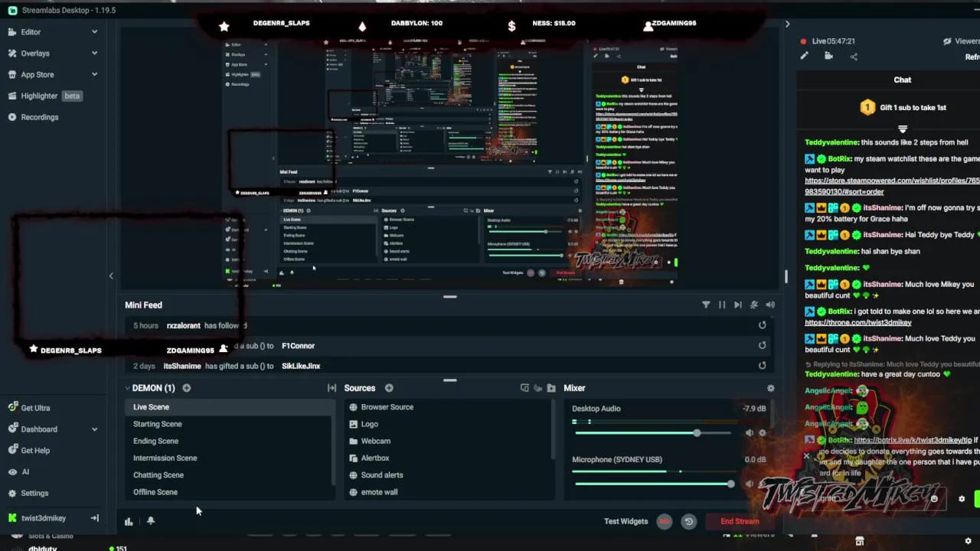Open the studio mode icon in Sources header
Screen dimensions: 980x551
[524, 388]
